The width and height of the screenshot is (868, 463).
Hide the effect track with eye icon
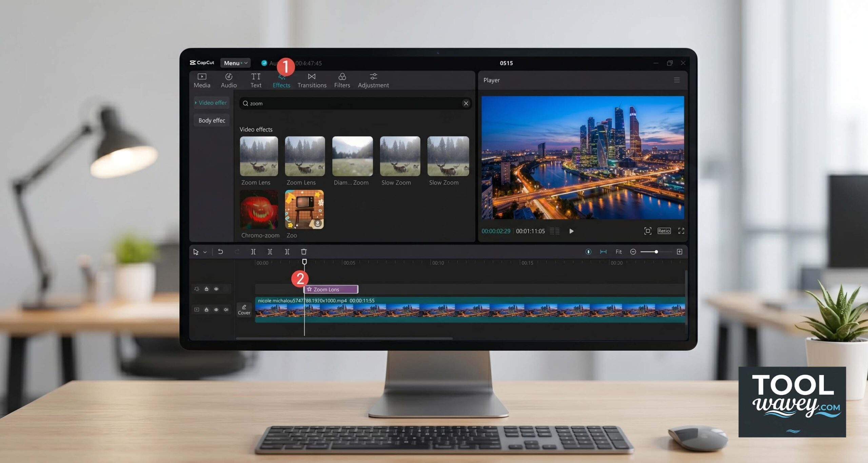point(216,289)
